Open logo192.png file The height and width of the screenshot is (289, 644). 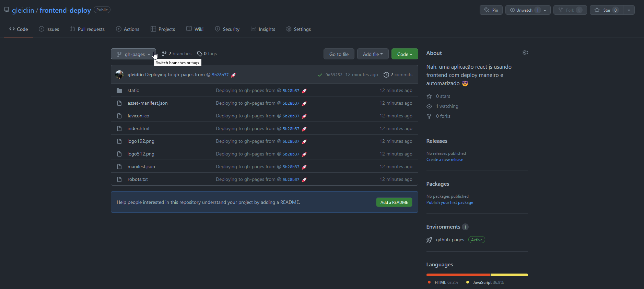pos(141,141)
